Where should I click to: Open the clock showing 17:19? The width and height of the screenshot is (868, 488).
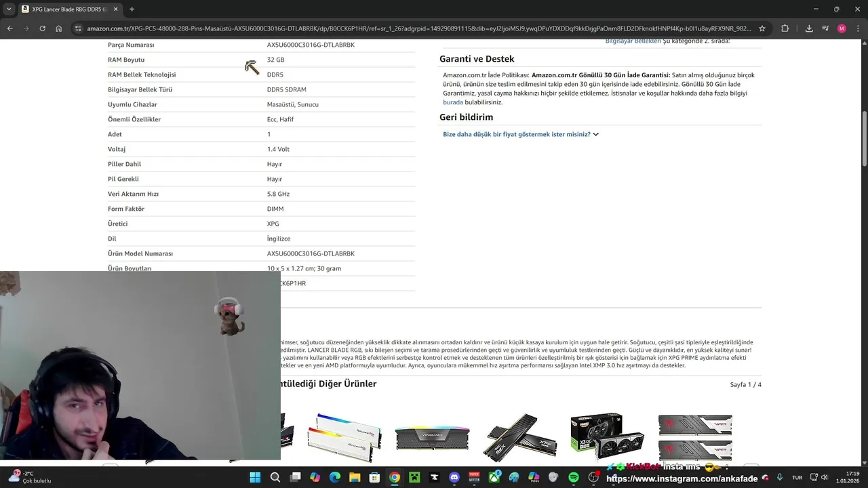[x=848, y=477]
